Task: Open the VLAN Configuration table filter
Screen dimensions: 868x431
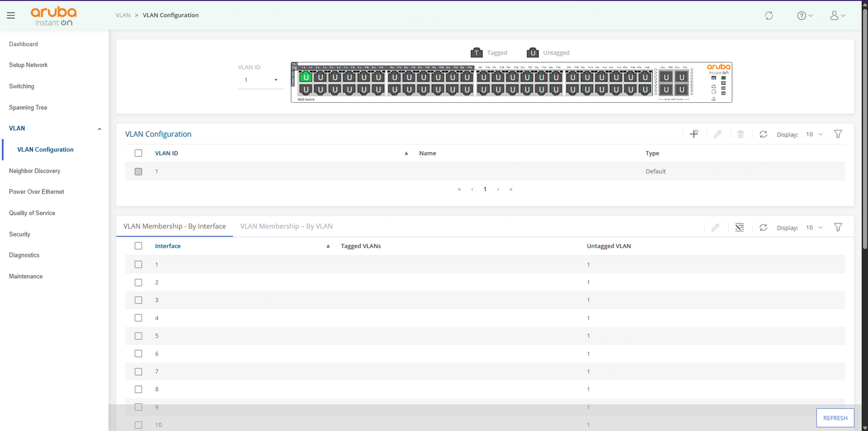Action: pos(838,134)
